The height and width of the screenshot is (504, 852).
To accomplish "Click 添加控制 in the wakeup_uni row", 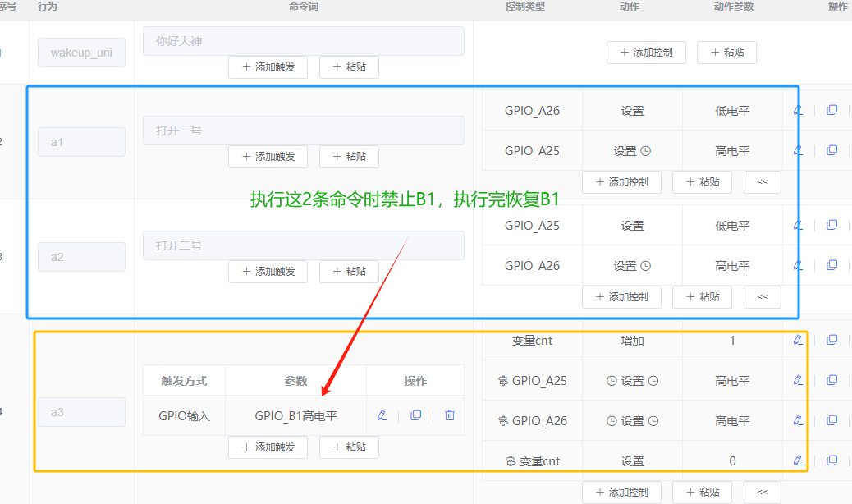I will point(648,52).
